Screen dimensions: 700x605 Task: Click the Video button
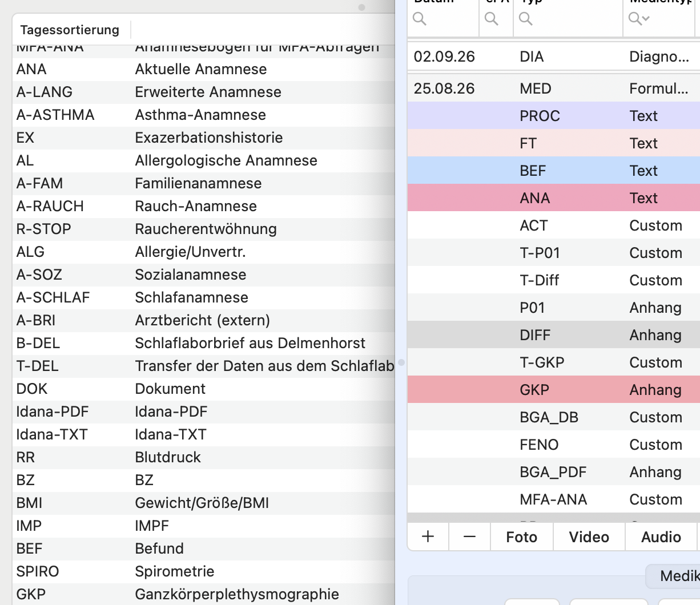pyautogui.click(x=589, y=537)
